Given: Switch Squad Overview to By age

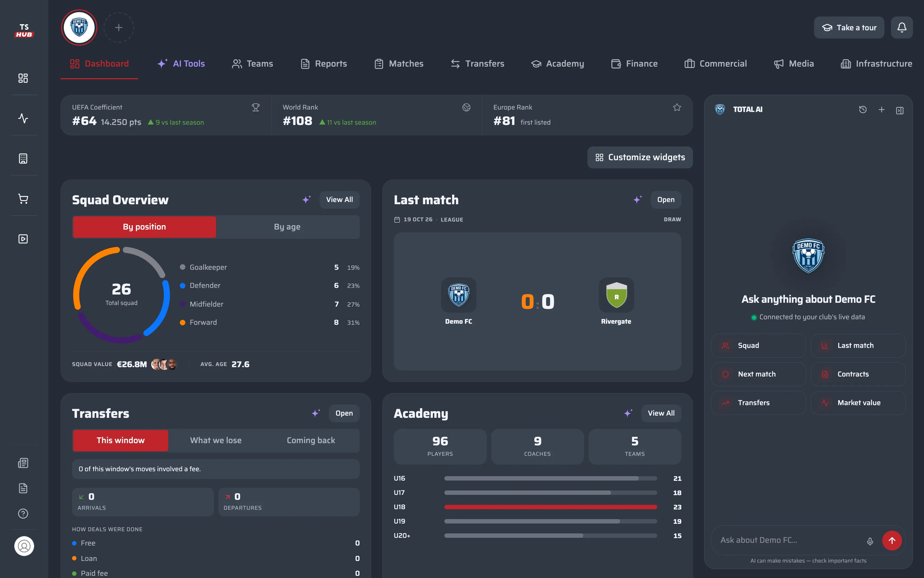Looking at the screenshot, I should pyautogui.click(x=287, y=227).
